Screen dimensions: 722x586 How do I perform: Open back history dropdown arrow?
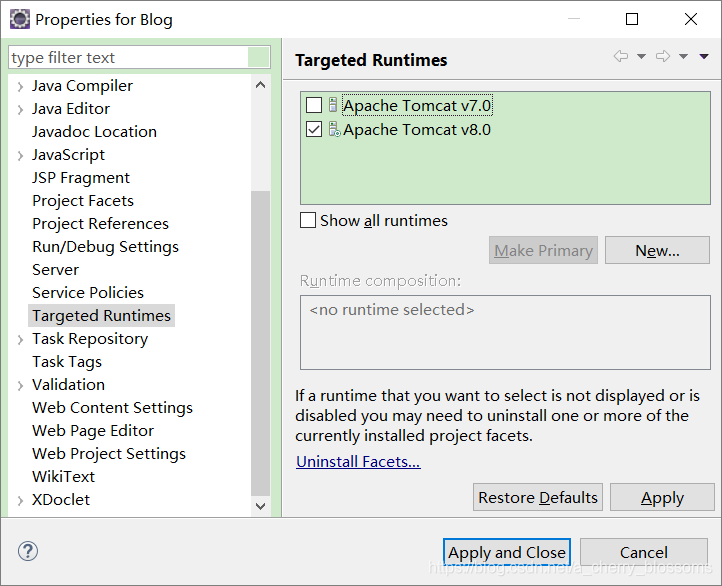[x=641, y=57]
